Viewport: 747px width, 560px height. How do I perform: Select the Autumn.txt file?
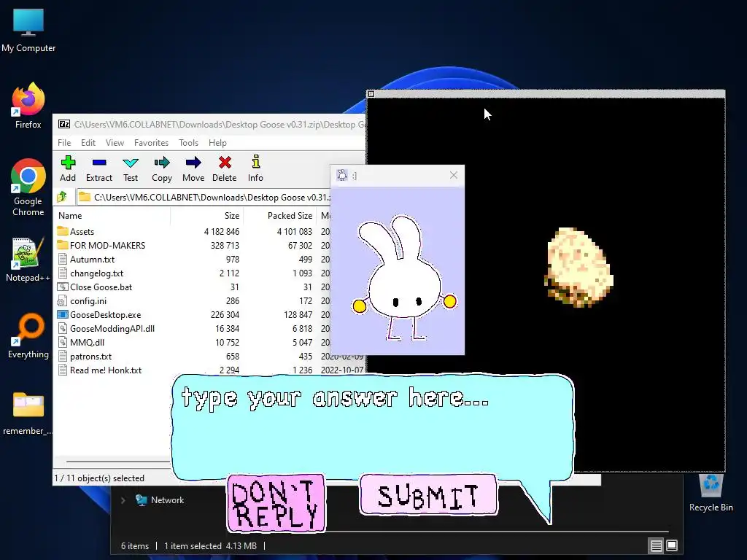pyautogui.click(x=86, y=259)
